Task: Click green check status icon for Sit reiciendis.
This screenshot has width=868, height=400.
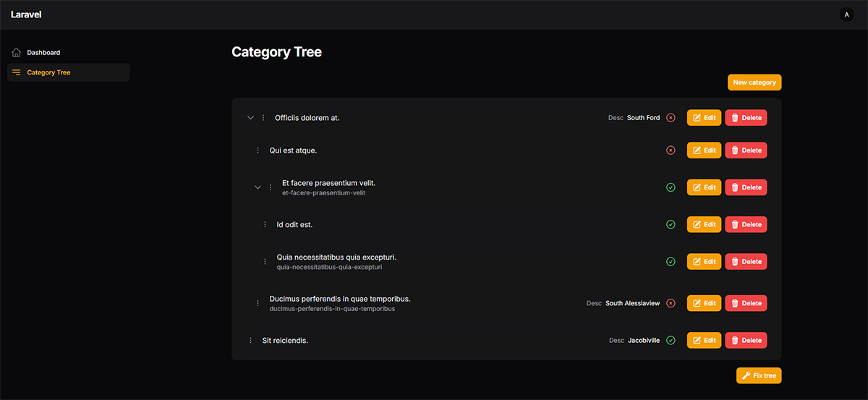Action: [671, 341]
